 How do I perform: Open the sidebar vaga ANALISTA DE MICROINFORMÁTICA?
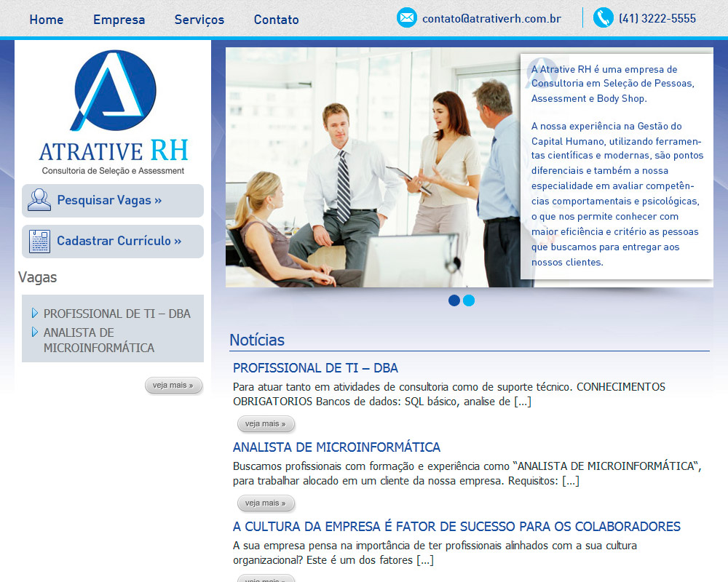click(99, 340)
